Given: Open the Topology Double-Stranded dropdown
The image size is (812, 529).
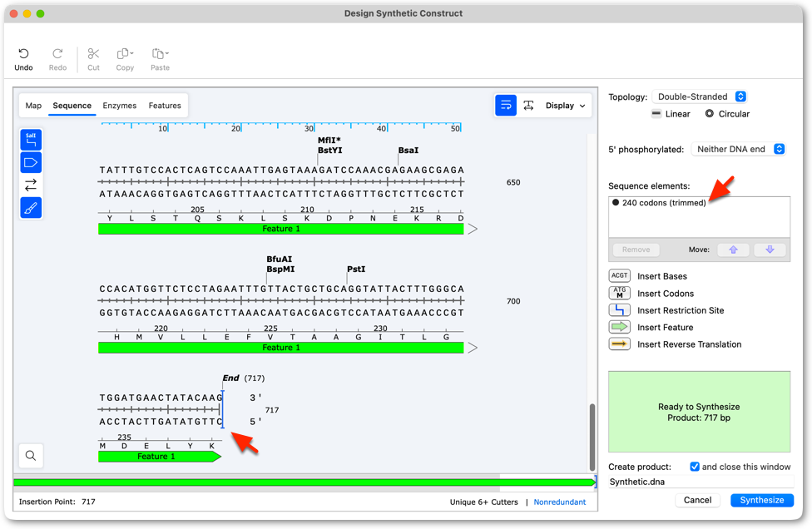Looking at the screenshot, I should click(700, 96).
